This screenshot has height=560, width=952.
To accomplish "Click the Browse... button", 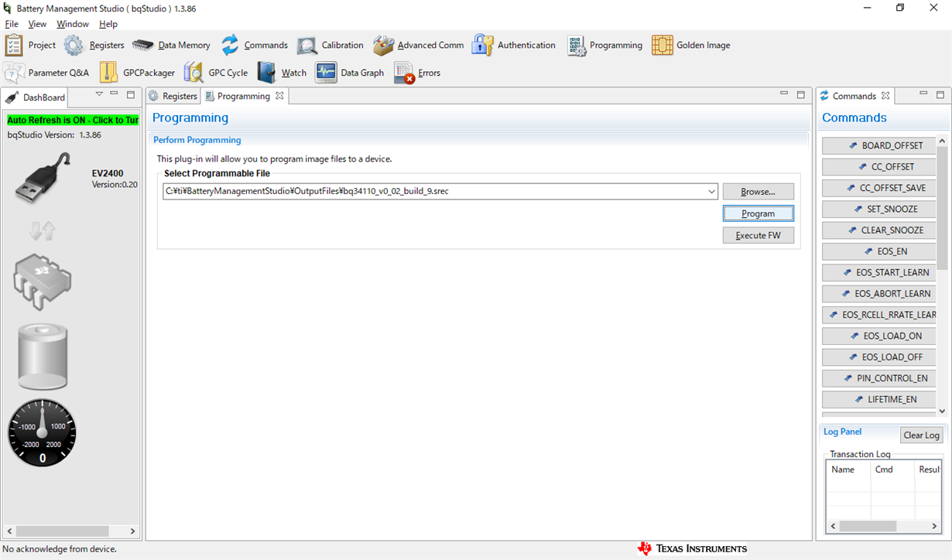I will 759,192.
